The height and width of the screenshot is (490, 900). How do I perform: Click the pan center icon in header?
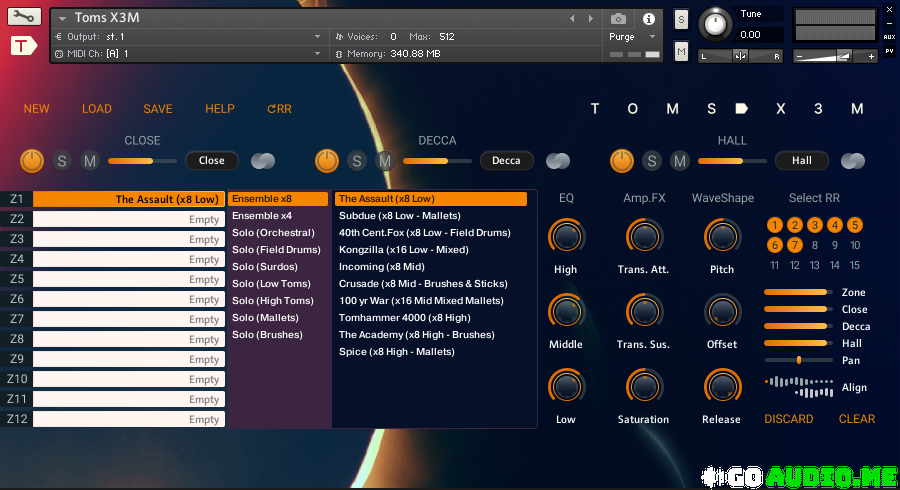click(x=740, y=56)
